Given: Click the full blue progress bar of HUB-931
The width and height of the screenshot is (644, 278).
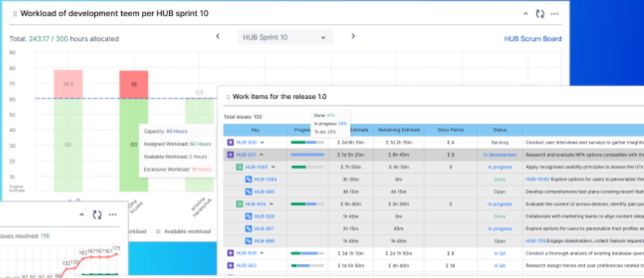Looking at the screenshot, I should coord(307,155).
